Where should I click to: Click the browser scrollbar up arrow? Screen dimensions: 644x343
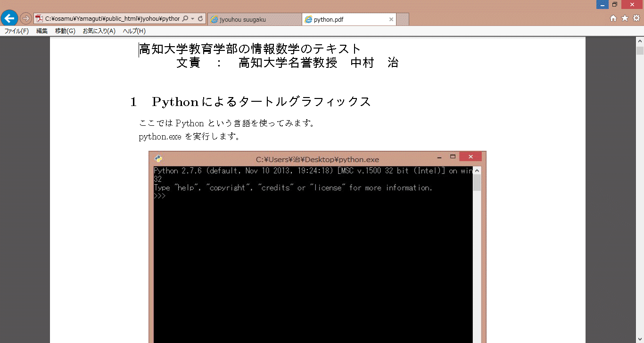[640, 41]
